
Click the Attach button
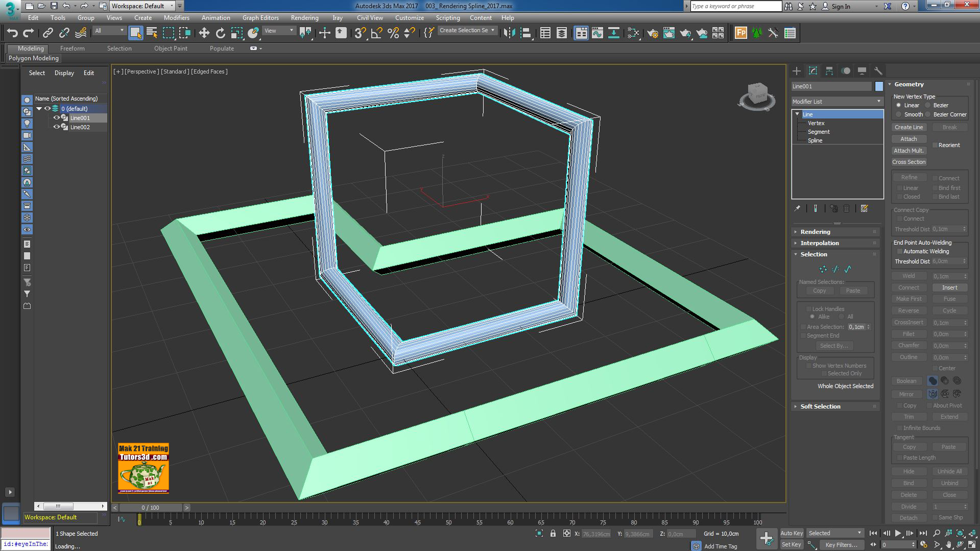909,138
